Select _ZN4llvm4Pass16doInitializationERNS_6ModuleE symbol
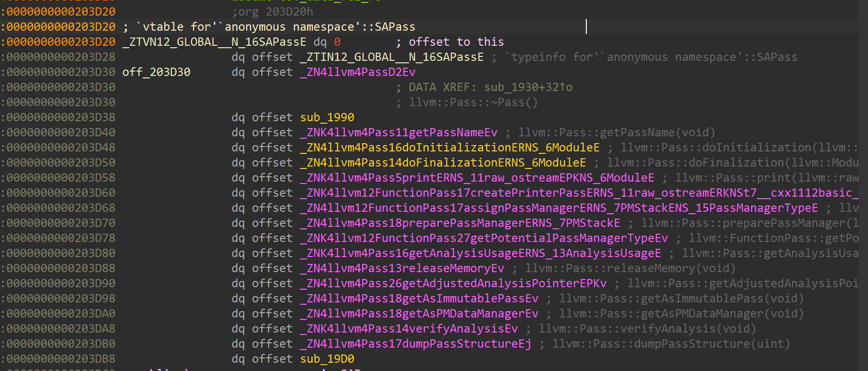868x371 pixels. click(x=450, y=148)
